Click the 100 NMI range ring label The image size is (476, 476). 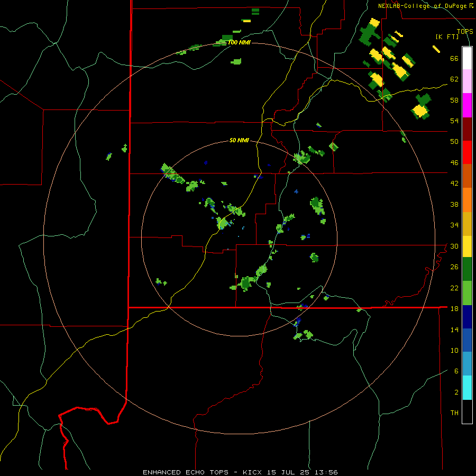pyautogui.click(x=239, y=42)
